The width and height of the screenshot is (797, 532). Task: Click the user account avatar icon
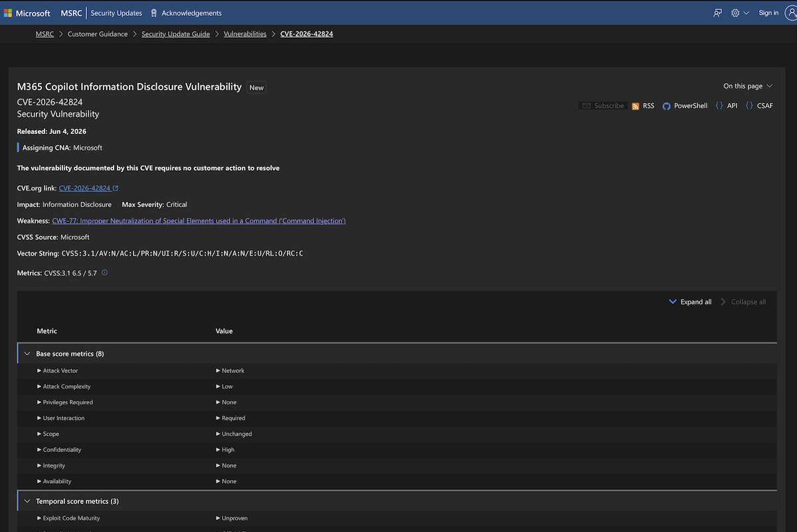point(790,13)
